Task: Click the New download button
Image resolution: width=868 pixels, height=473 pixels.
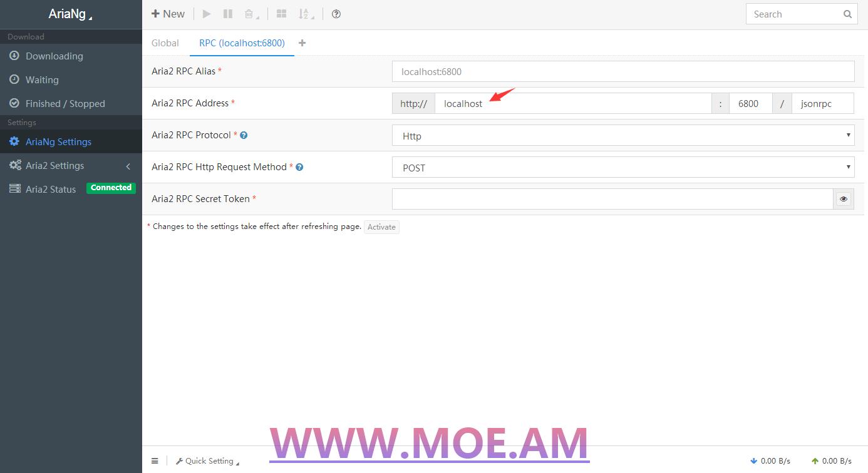Action: click(x=168, y=14)
